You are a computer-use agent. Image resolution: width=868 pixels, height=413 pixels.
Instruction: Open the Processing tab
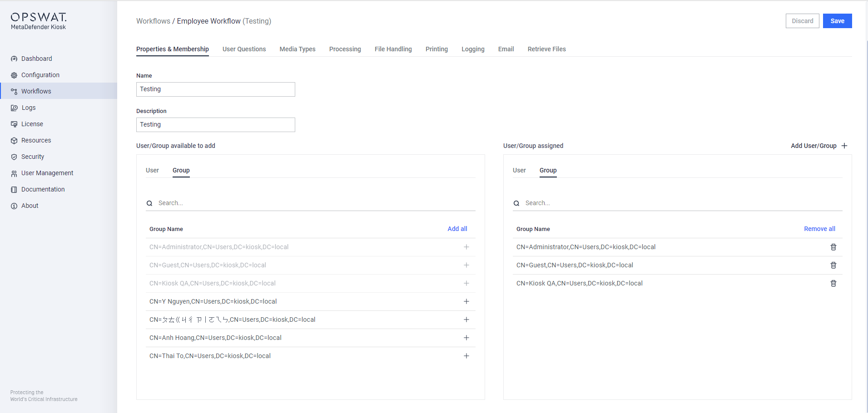(x=345, y=49)
